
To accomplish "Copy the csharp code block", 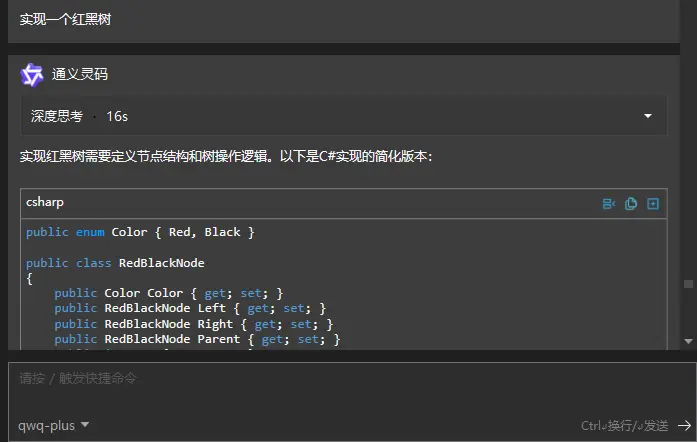I will (x=631, y=203).
